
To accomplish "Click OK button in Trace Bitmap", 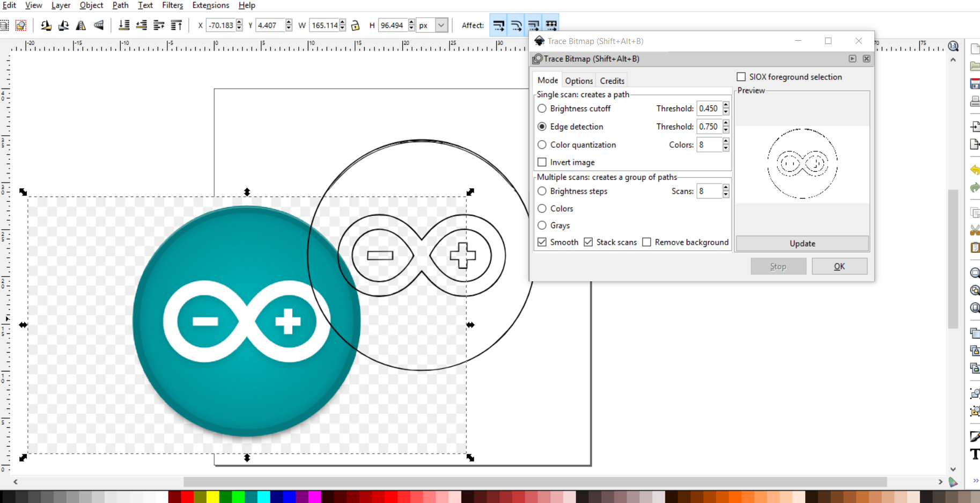I will pyautogui.click(x=839, y=266).
